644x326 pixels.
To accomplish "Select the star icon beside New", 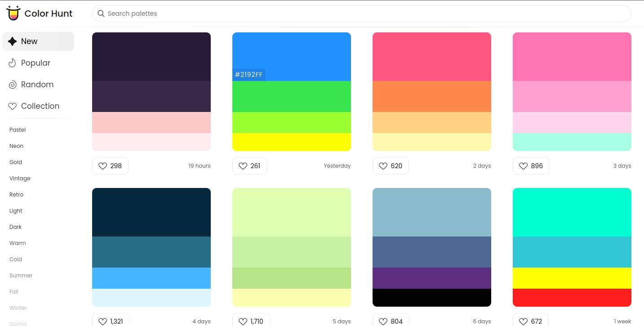I will (x=13, y=41).
